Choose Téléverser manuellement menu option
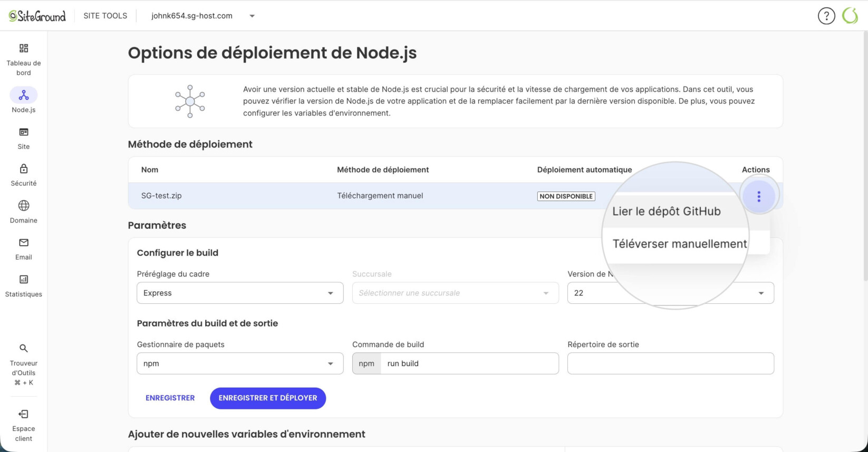The width and height of the screenshot is (868, 452). coord(680,244)
